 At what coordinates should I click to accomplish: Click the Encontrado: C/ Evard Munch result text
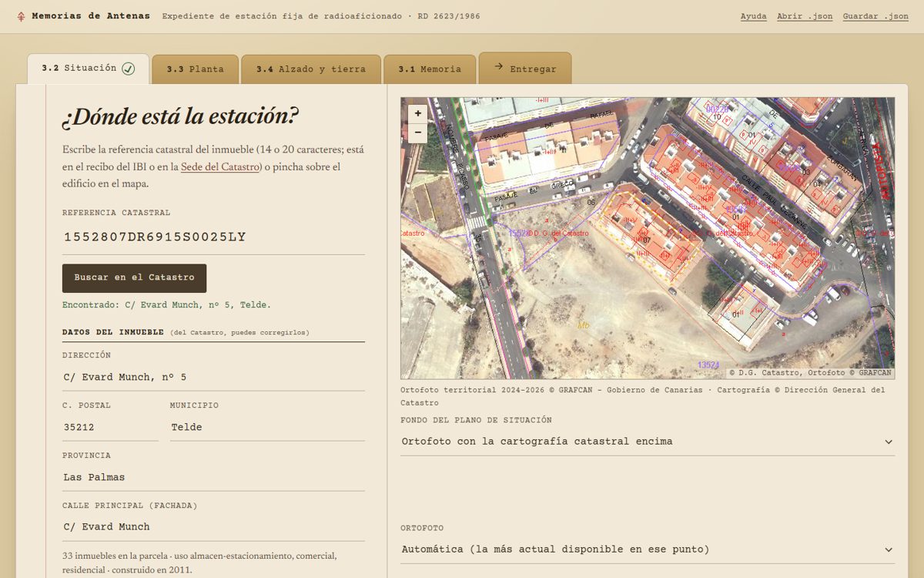(x=166, y=305)
